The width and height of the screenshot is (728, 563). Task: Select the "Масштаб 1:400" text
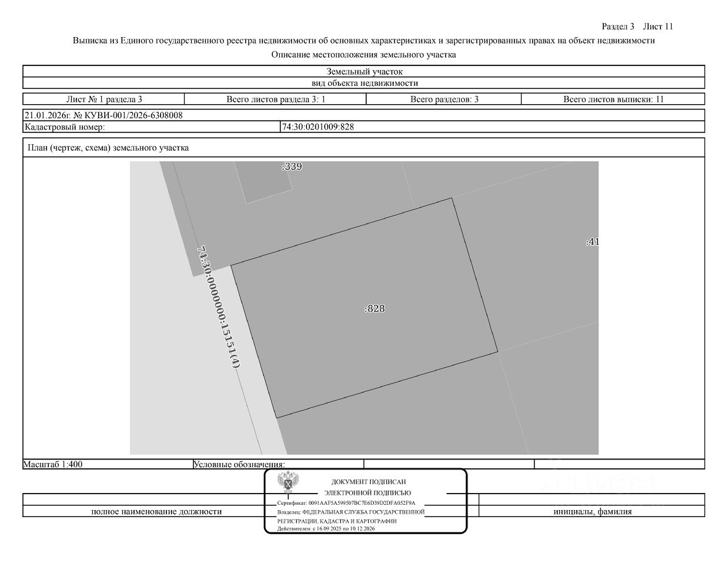pyautogui.click(x=53, y=464)
